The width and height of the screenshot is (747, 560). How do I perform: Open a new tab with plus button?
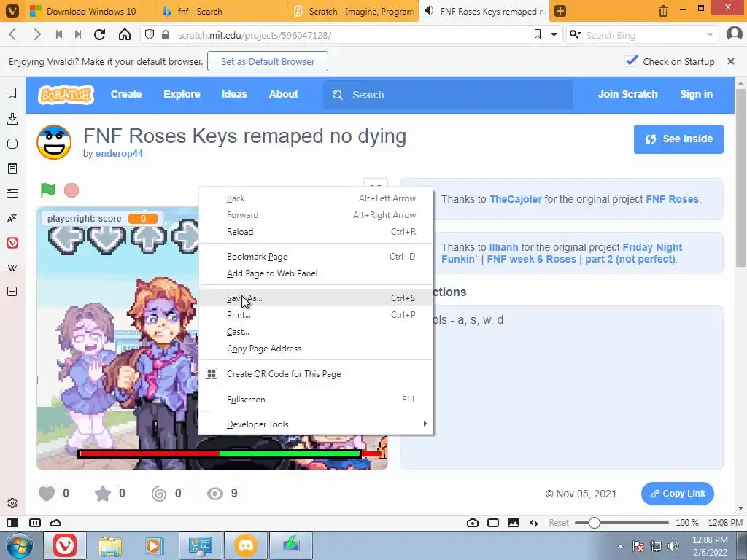tap(560, 11)
